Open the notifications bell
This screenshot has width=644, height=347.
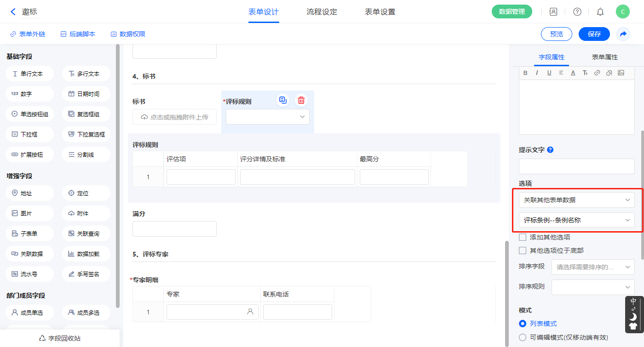pyautogui.click(x=600, y=12)
